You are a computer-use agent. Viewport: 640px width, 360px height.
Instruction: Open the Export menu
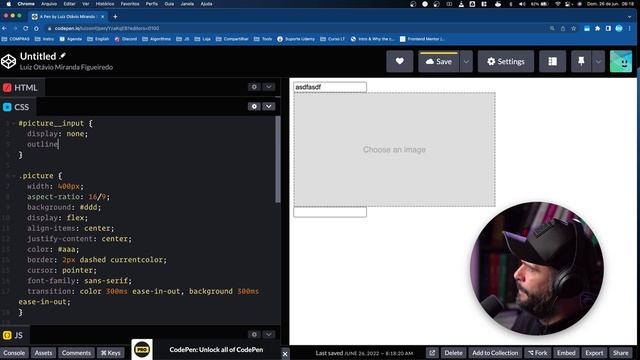pyautogui.click(x=594, y=353)
